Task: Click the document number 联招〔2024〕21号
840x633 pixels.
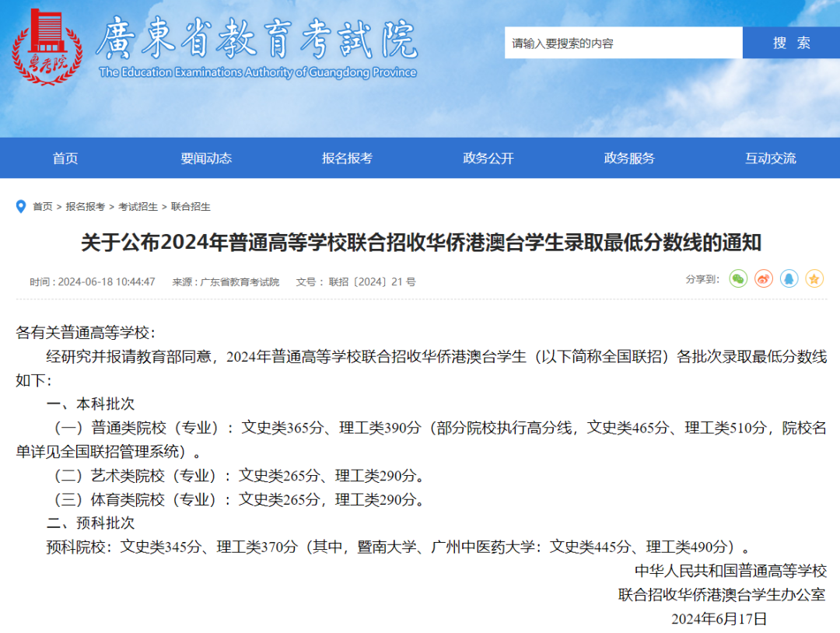Action: point(373,282)
